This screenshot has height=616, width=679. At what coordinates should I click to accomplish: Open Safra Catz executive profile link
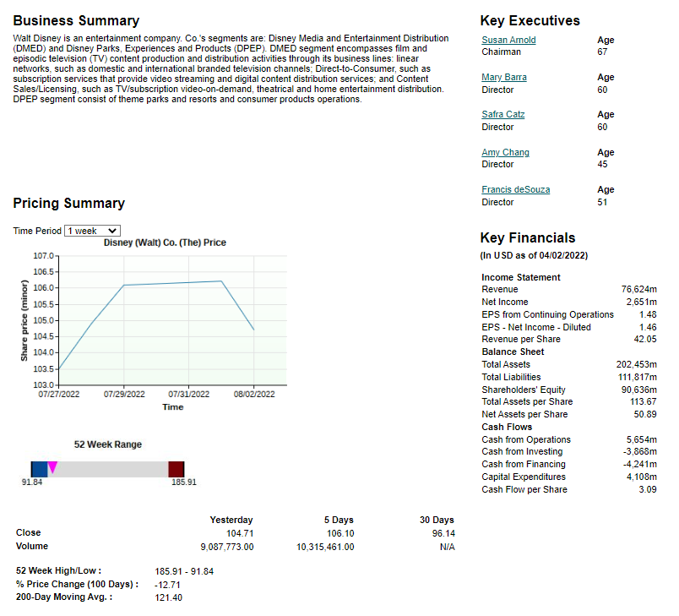(502, 114)
